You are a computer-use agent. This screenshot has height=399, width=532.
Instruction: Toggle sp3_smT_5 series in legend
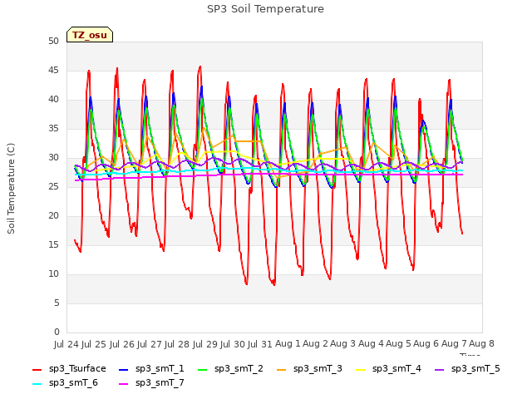(467, 369)
